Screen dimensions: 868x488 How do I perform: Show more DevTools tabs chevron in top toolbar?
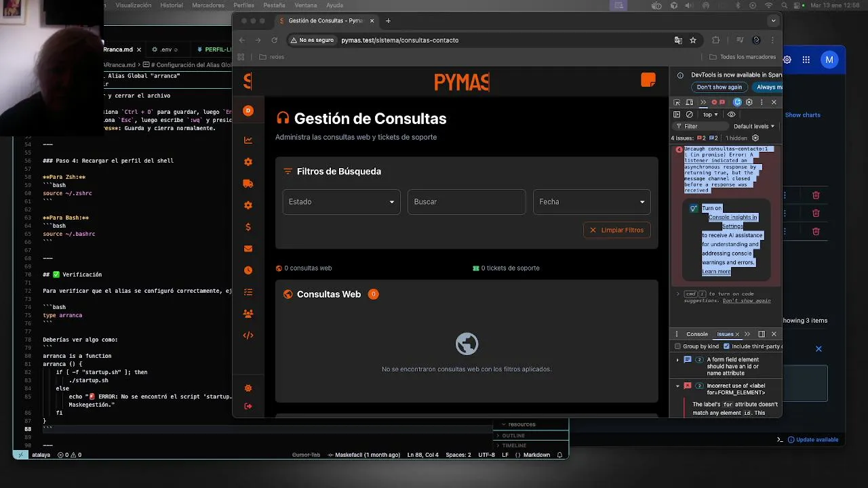click(703, 102)
